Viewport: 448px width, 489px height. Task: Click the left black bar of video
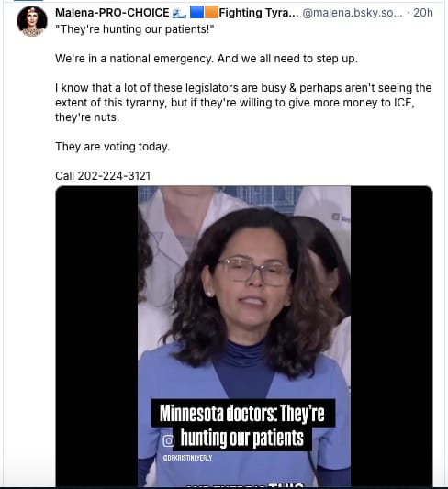pos(96,336)
